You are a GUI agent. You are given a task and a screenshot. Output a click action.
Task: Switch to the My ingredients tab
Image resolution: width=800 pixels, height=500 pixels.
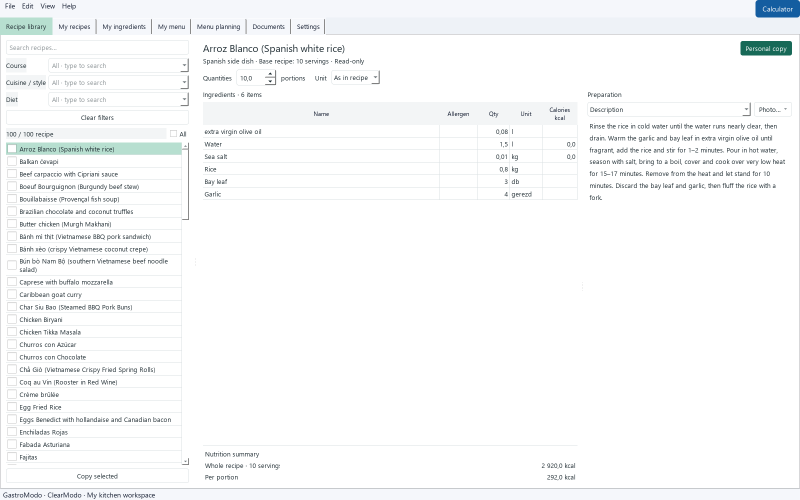pyautogui.click(x=124, y=27)
